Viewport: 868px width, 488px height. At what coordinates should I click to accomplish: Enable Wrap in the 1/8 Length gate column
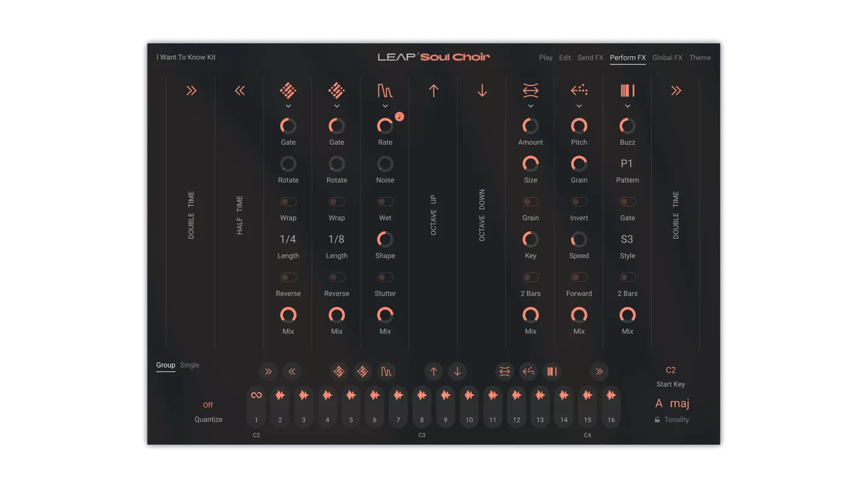(x=336, y=202)
